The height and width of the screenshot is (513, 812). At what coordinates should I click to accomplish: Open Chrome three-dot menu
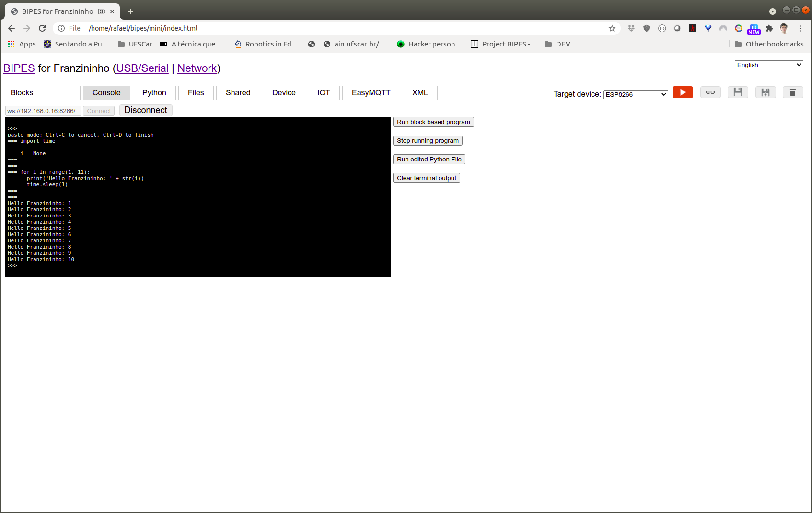click(800, 28)
